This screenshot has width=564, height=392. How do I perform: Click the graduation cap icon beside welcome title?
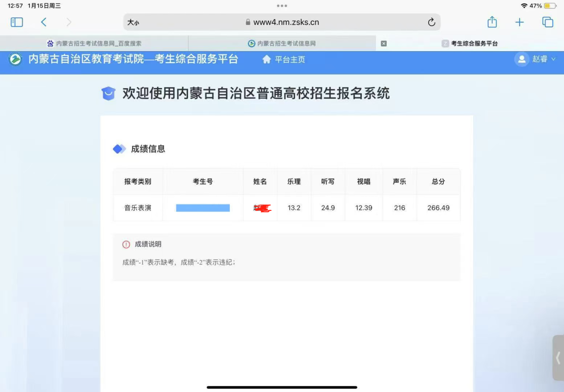(x=109, y=93)
